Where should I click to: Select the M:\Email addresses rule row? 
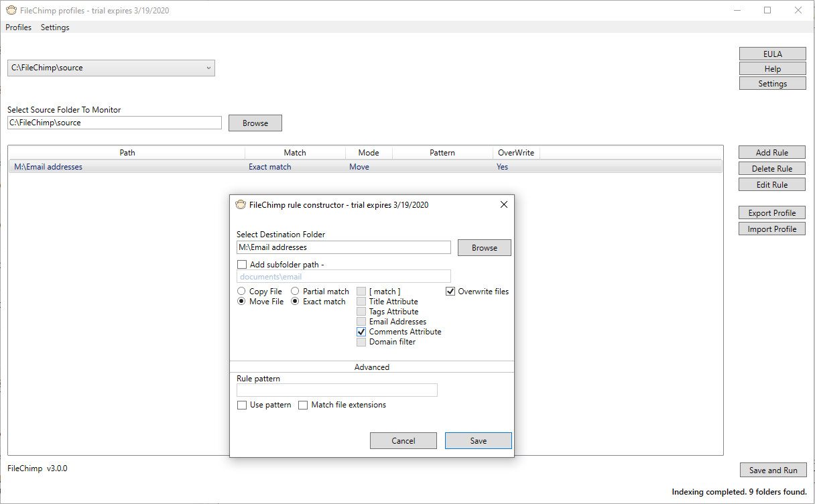tap(365, 167)
